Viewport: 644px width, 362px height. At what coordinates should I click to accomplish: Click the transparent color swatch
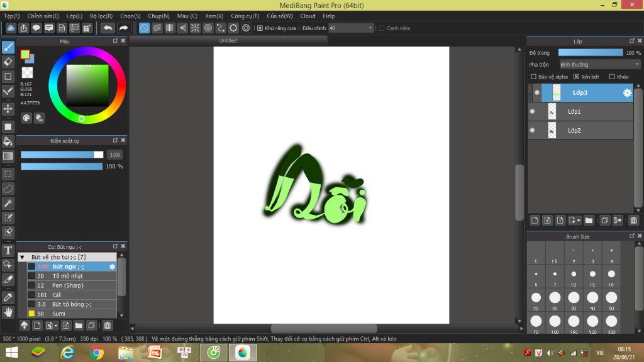(x=27, y=73)
